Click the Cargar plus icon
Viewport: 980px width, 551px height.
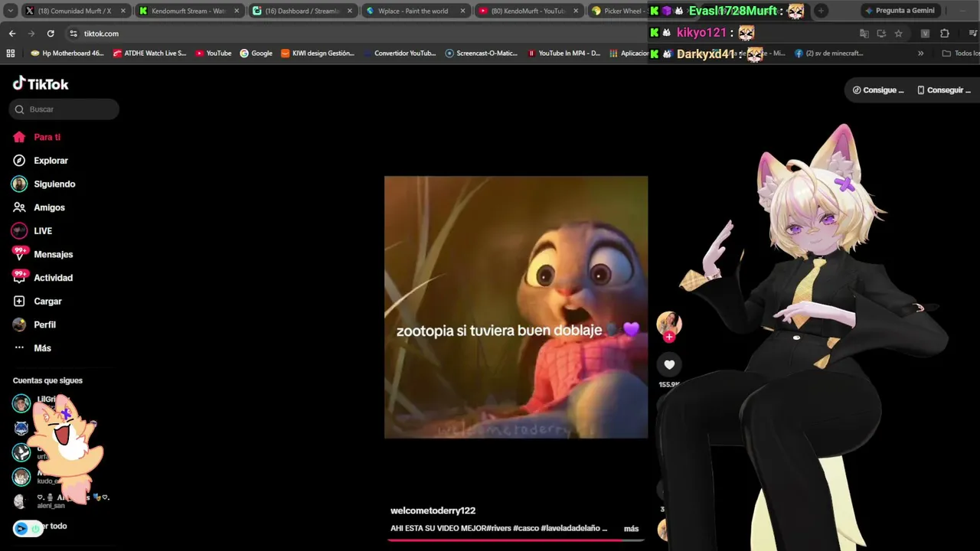point(19,302)
